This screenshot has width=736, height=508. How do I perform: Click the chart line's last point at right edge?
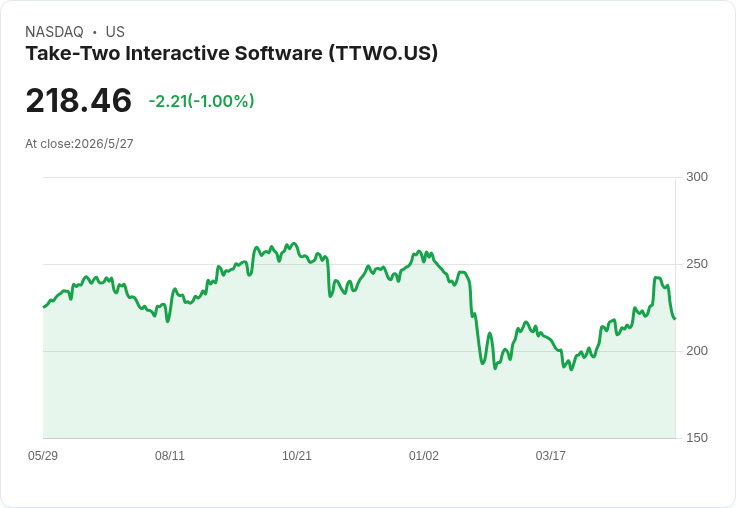pos(675,319)
